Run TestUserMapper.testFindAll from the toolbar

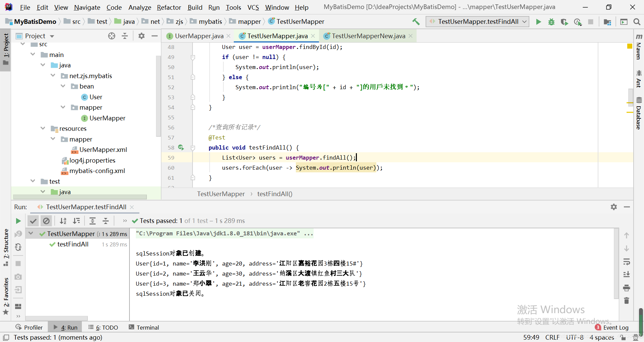[538, 22]
